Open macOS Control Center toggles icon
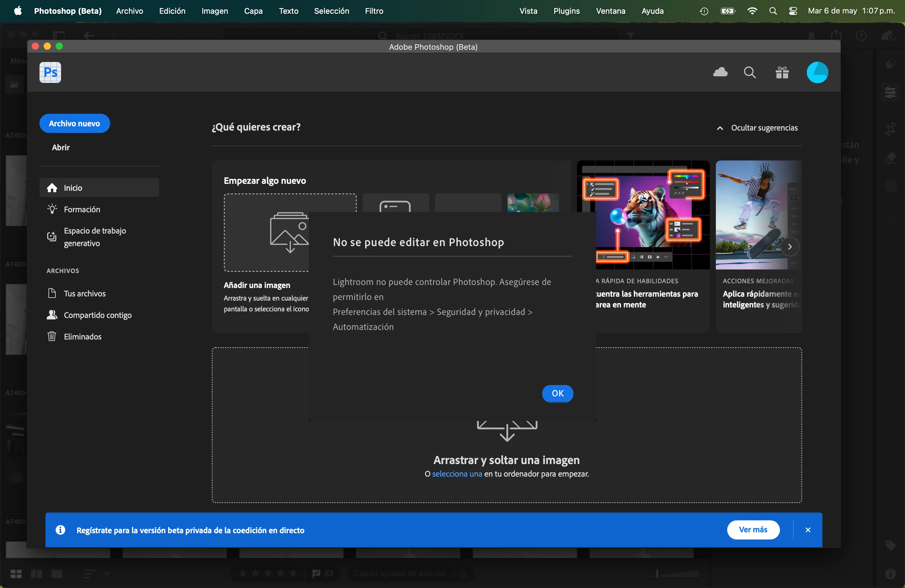905x588 pixels. 793,11
